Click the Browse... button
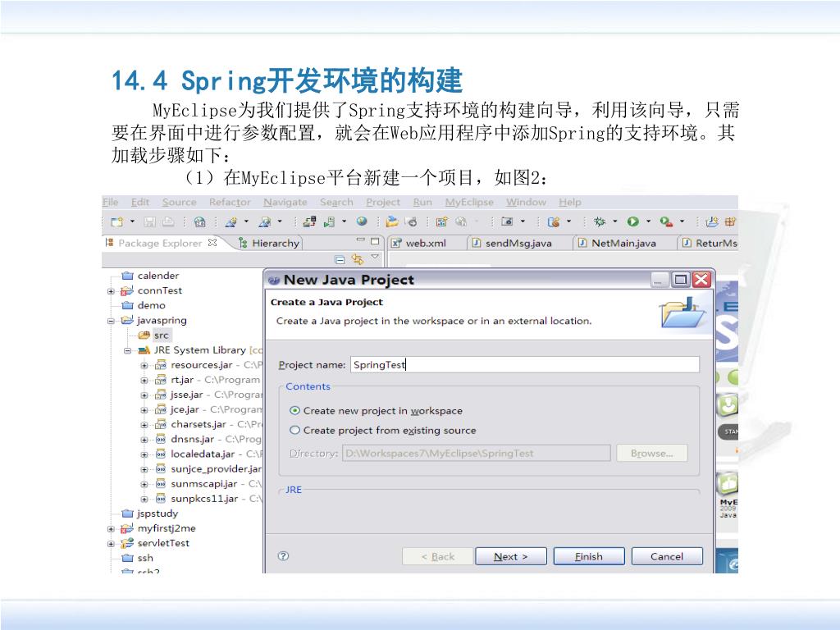 click(652, 453)
